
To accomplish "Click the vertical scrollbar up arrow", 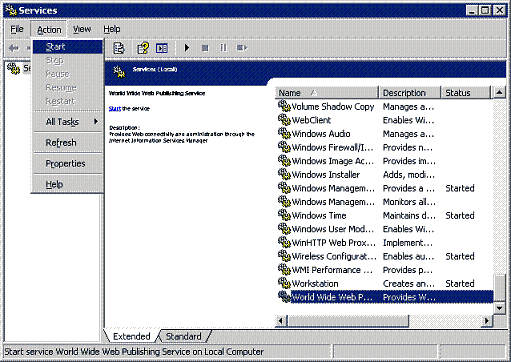I will (x=499, y=92).
